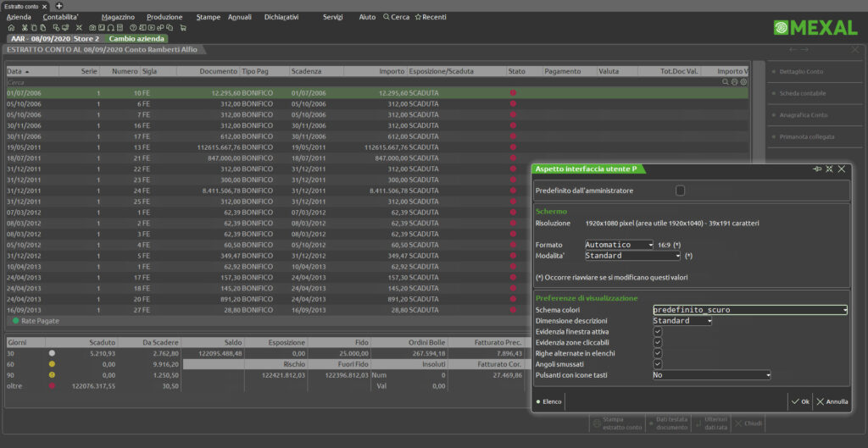The height and width of the screenshot is (448, 868).
Task: Click the headset support toolbar icon
Action: 111,28
